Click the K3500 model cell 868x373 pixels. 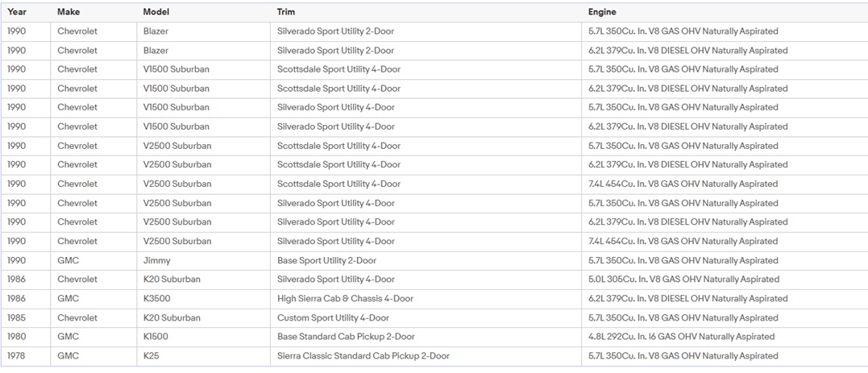(159, 299)
